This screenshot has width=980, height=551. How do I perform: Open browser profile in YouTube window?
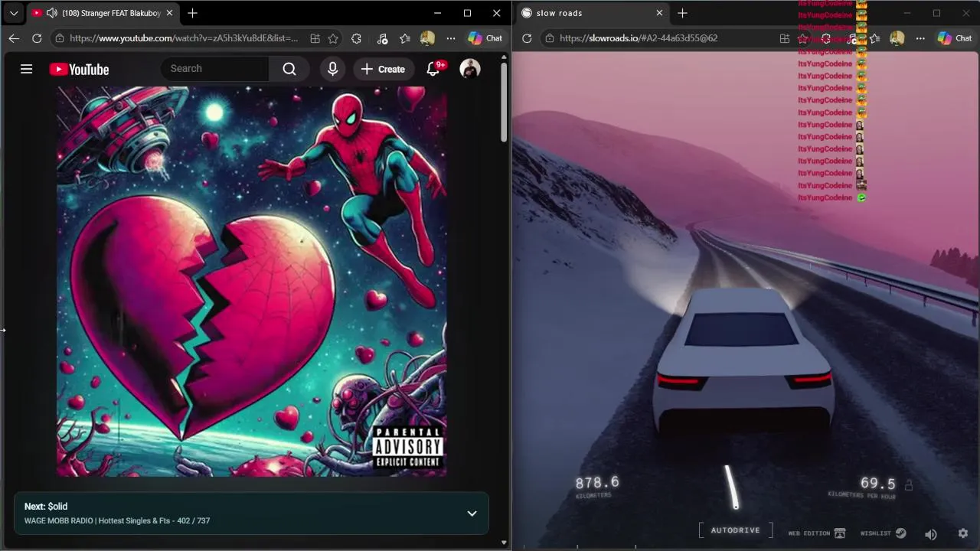pos(428,38)
